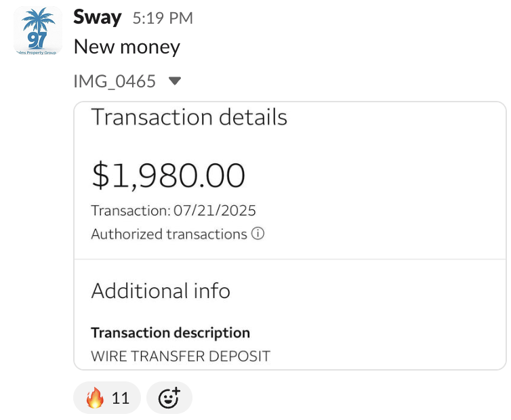Click the Transaction details heading
Viewport: 511px width, 420px height.
tap(189, 117)
